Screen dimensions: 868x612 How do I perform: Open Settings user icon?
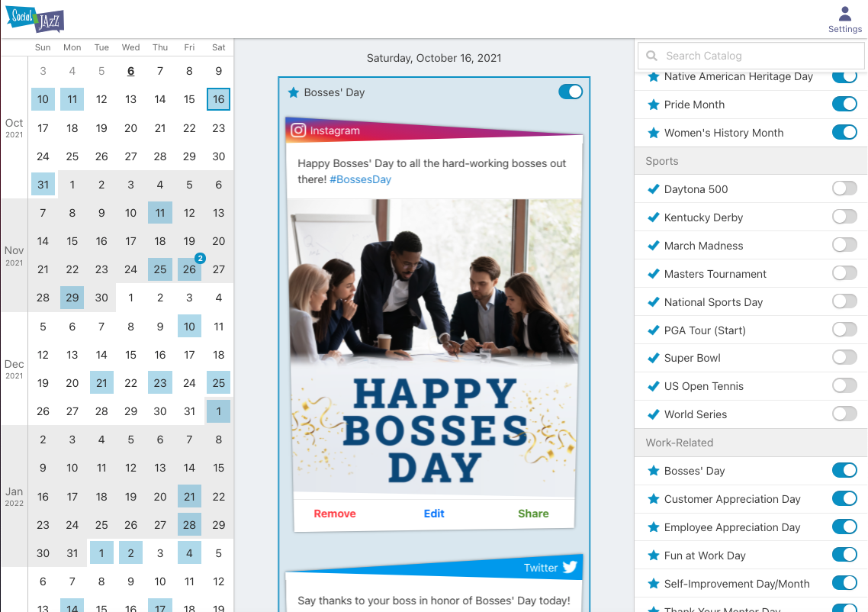(x=844, y=14)
